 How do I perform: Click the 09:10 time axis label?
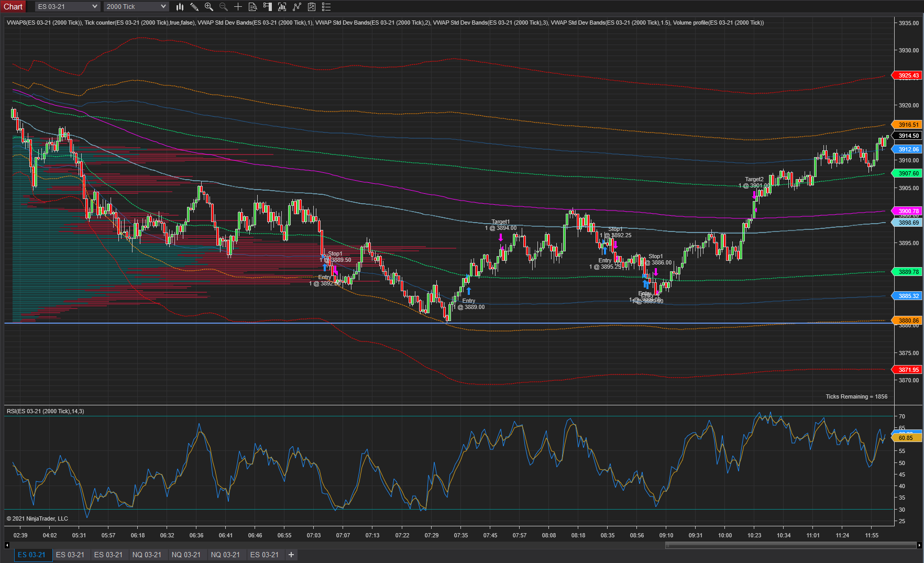coord(666,535)
